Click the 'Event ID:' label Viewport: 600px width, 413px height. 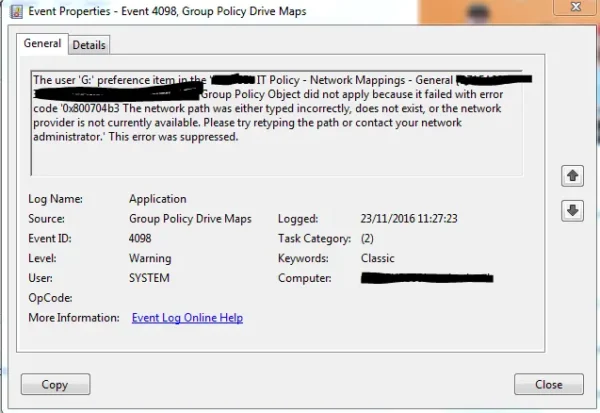(x=50, y=238)
